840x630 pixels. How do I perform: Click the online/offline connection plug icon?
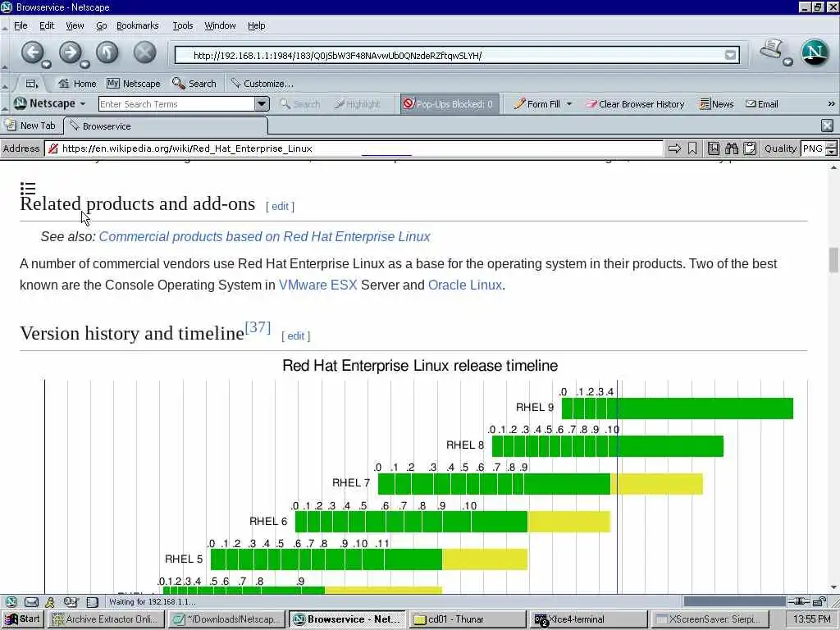(x=799, y=601)
